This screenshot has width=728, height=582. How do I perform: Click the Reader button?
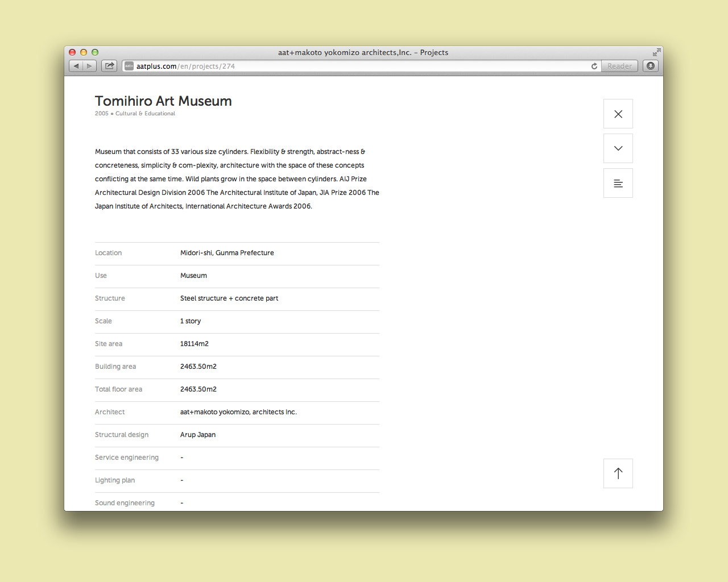pyautogui.click(x=619, y=66)
